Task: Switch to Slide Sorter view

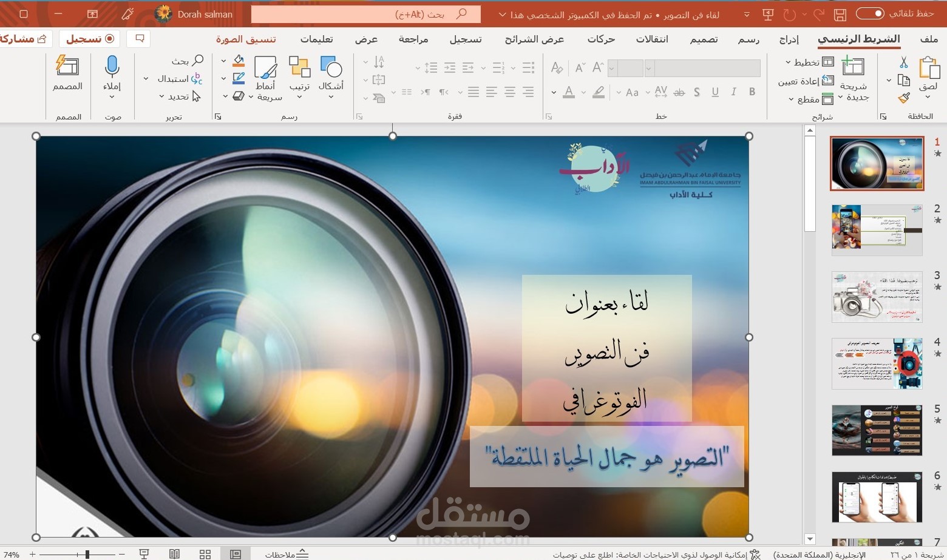Action: tap(205, 554)
